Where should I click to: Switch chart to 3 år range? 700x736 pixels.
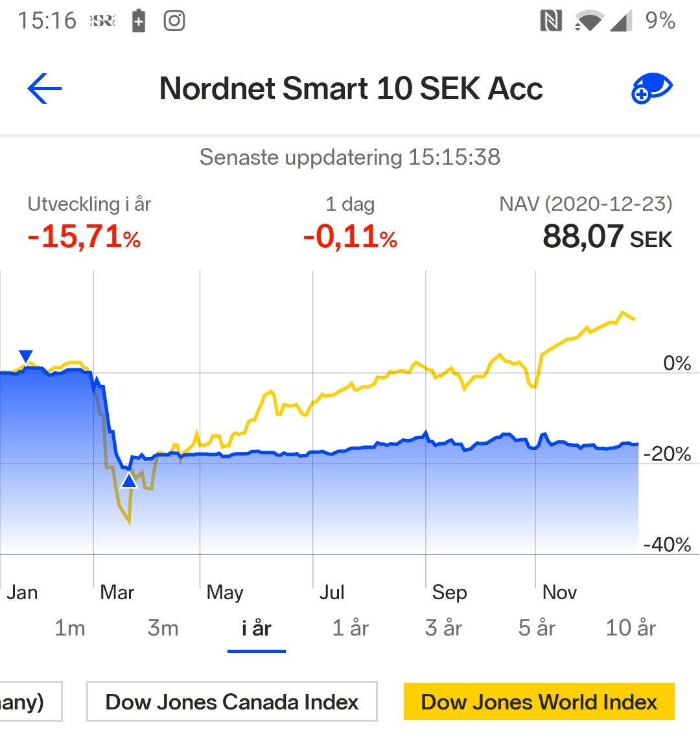[x=444, y=628]
